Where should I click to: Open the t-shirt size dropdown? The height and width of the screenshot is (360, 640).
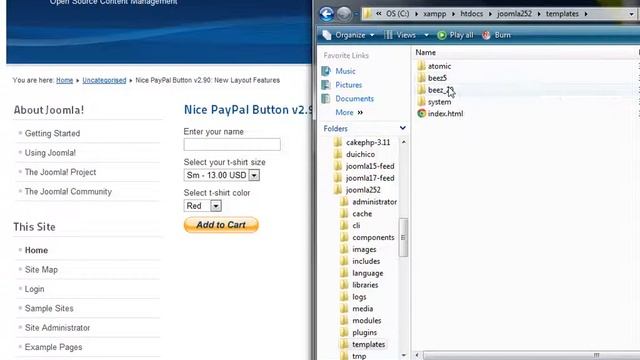coord(254,176)
